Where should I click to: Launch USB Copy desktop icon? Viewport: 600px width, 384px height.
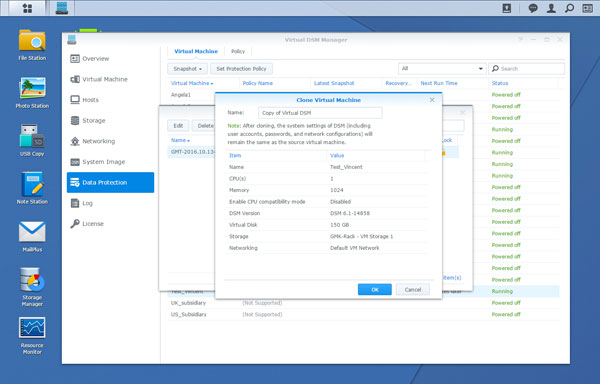tap(32, 140)
